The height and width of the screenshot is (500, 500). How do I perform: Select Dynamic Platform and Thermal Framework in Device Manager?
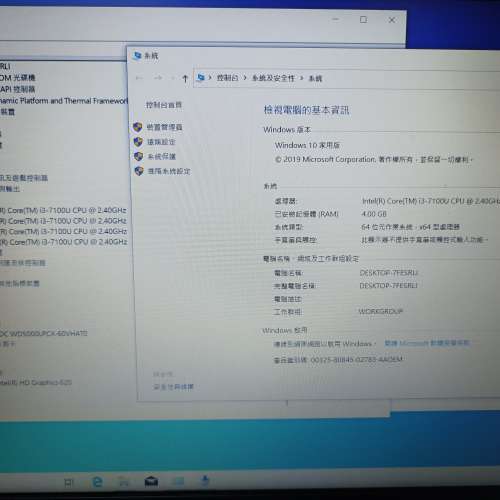click(64, 101)
